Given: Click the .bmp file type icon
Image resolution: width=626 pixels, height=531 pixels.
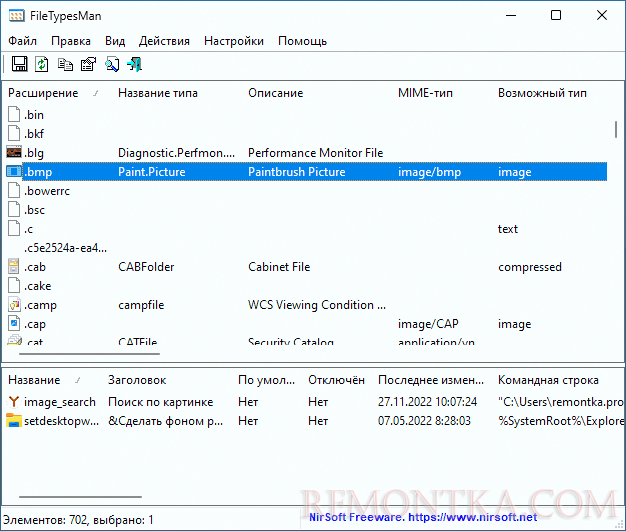Looking at the screenshot, I should (x=14, y=172).
